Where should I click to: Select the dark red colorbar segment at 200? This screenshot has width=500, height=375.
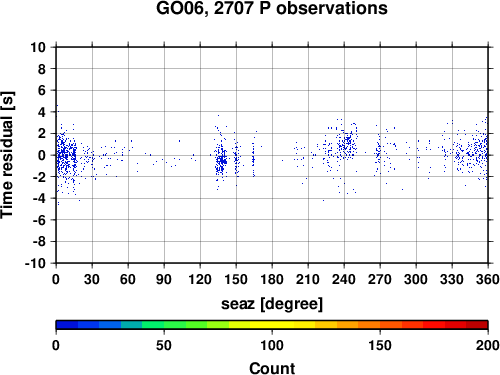477,325
